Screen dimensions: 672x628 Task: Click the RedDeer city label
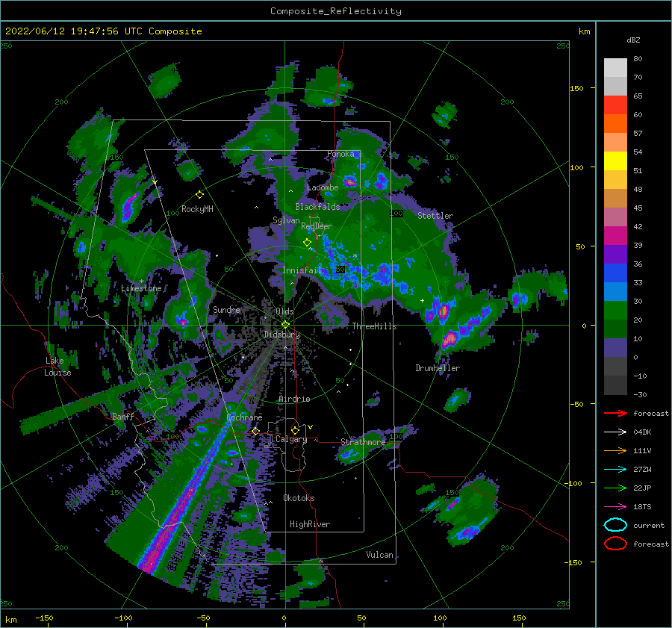tap(317, 226)
